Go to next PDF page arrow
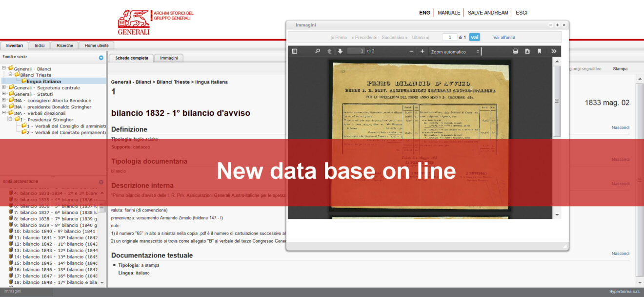Image resolution: width=644 pixels, height=297 pixels. pyautogui.click(x=340, y=51)
